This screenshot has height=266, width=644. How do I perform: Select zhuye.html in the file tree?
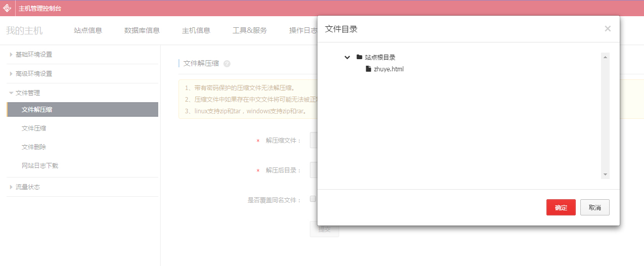tap(388, 69)
